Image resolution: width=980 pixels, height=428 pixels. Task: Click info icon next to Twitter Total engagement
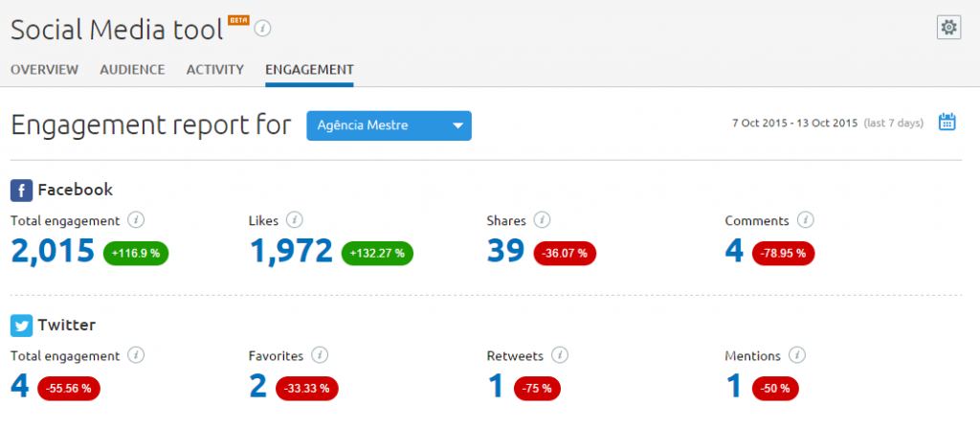click(136, 355)
